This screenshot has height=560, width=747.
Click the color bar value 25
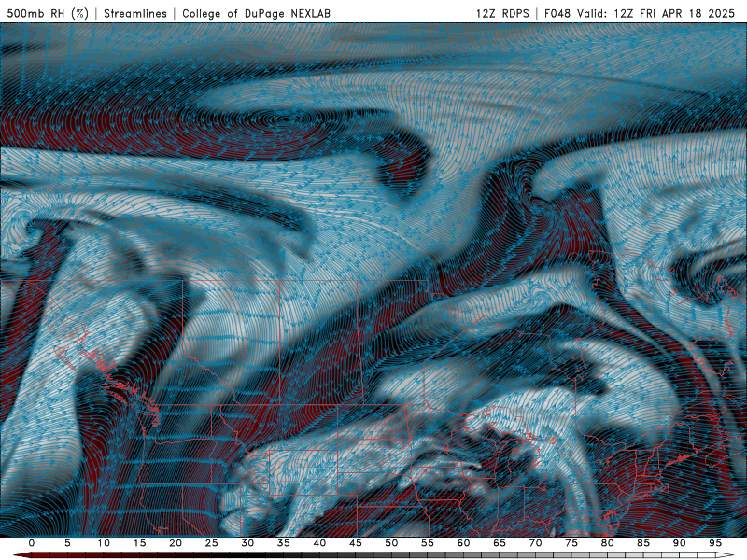(x=212, y=543)
